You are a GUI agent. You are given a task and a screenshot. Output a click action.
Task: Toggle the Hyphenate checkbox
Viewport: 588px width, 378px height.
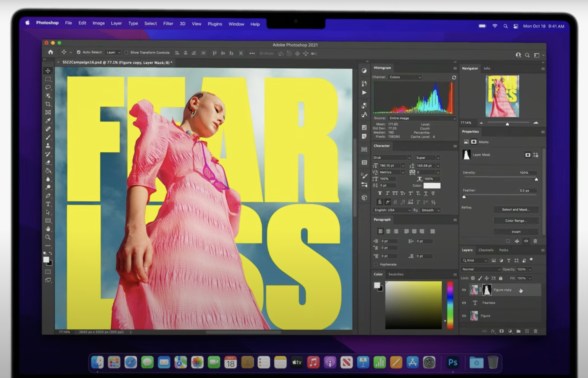pyautogui.click(x=376, y=264)
